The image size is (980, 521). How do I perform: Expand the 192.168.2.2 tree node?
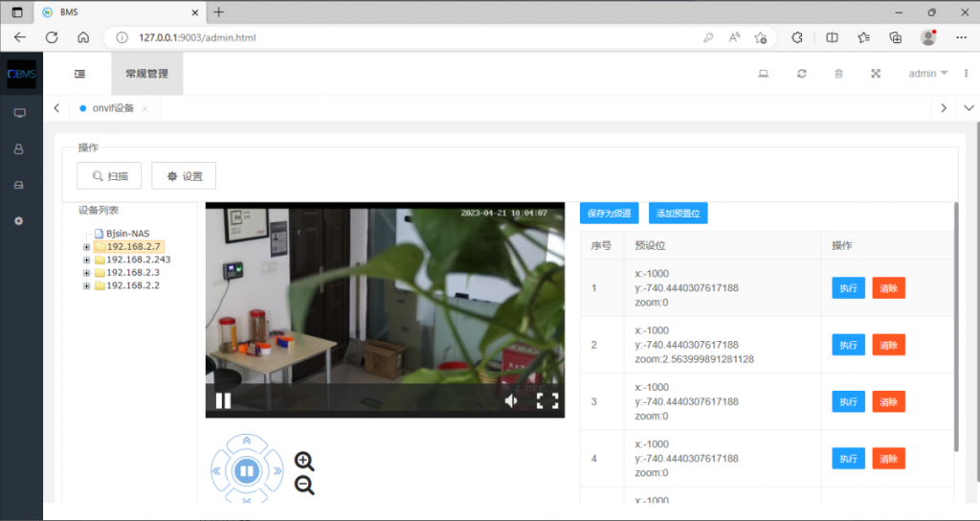(86, 285)
